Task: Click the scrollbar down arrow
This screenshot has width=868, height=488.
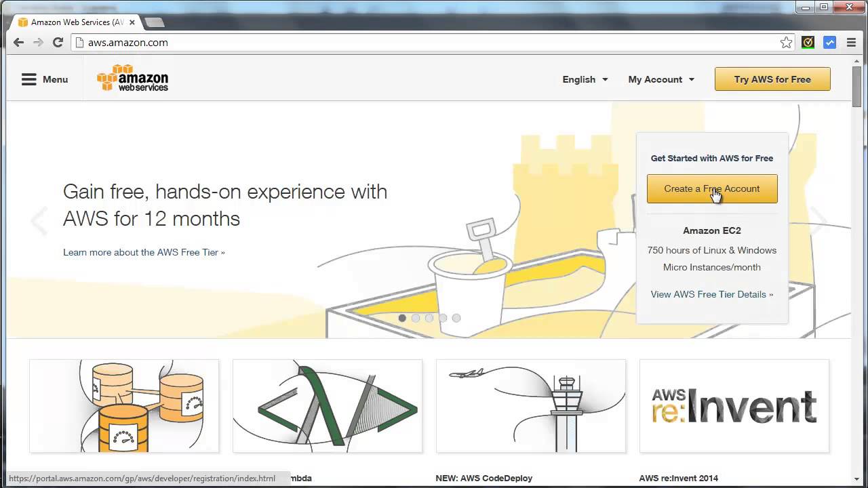Action: tap(857, 479)
